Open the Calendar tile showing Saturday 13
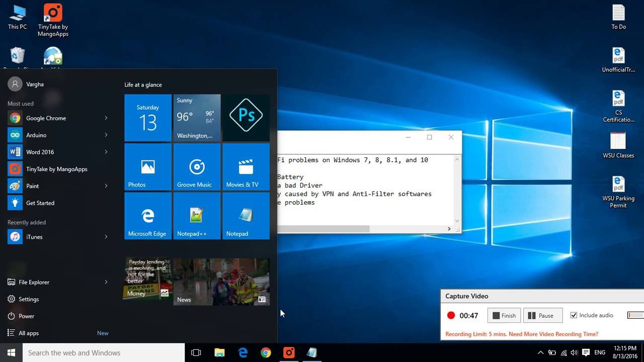Viewport: 644px width, 362px height. click(x=148, y=118)
